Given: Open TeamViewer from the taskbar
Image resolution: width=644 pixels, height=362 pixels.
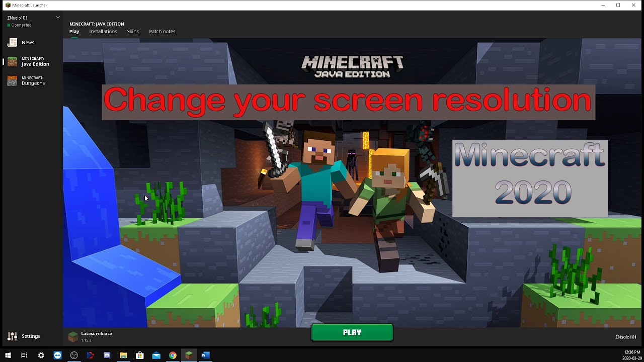Looking at the screenshot, I should click(58, 355).
